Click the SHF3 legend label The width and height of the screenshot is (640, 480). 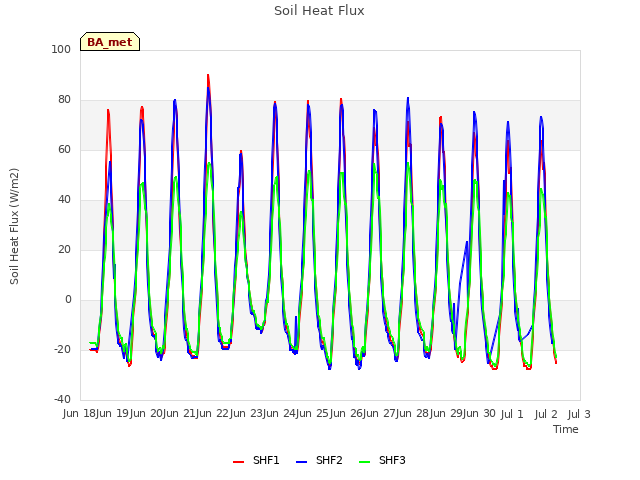point(392,460)
